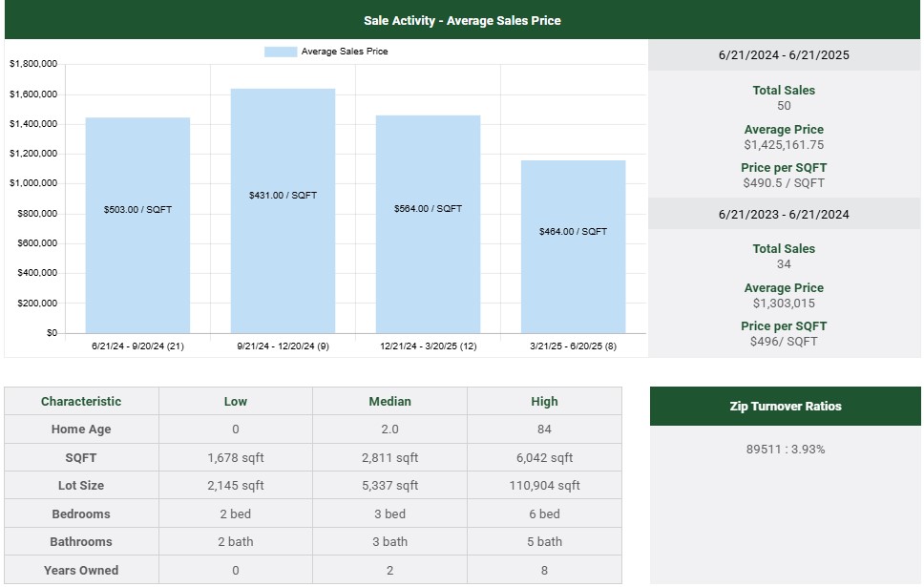924x587 pixels.
Task: Select the 6/21/2024 - 6/21/2025 date range header
Action: click(784, 55)
